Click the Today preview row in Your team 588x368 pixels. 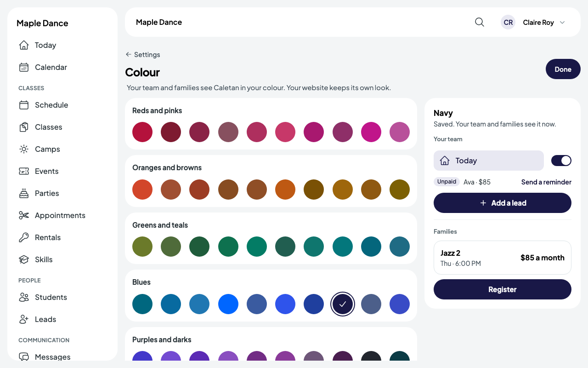point(489,161)
